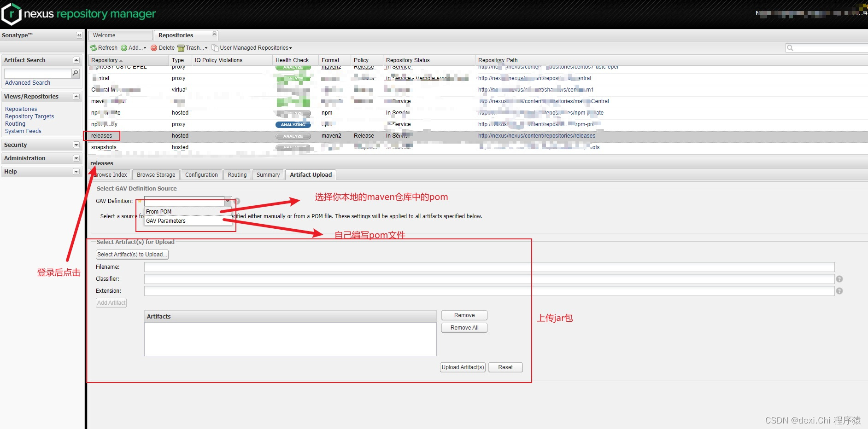Expand the Security panel
Image resolution: width=868 pixels, height=429 pixels.
point(76,145)
